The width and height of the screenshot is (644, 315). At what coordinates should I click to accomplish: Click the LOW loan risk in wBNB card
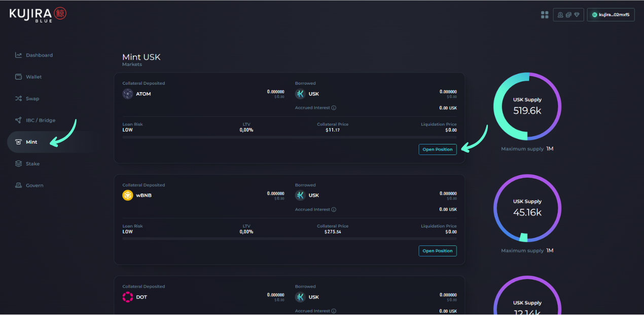pos(128,232)
